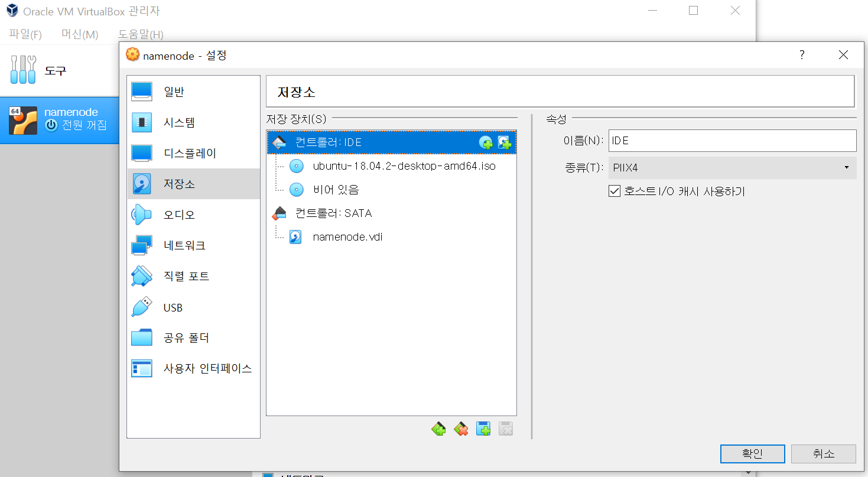Screen dimensions: 868x477
Task: Click the VirtualBox logo in title bar
Action: coord(11,11)
